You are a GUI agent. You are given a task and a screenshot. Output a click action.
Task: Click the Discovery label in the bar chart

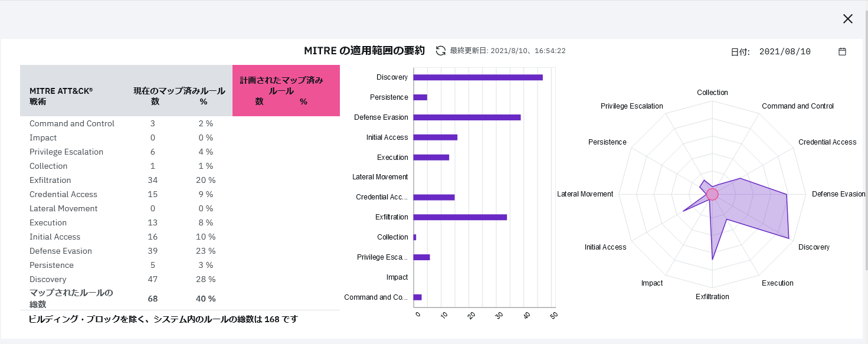[392, 77]
